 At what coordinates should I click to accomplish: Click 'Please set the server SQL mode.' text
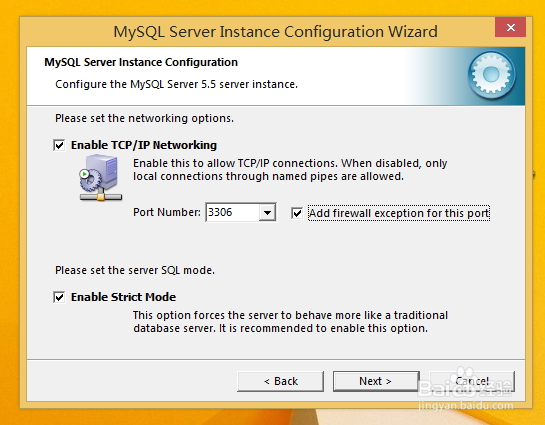[135, 270]
